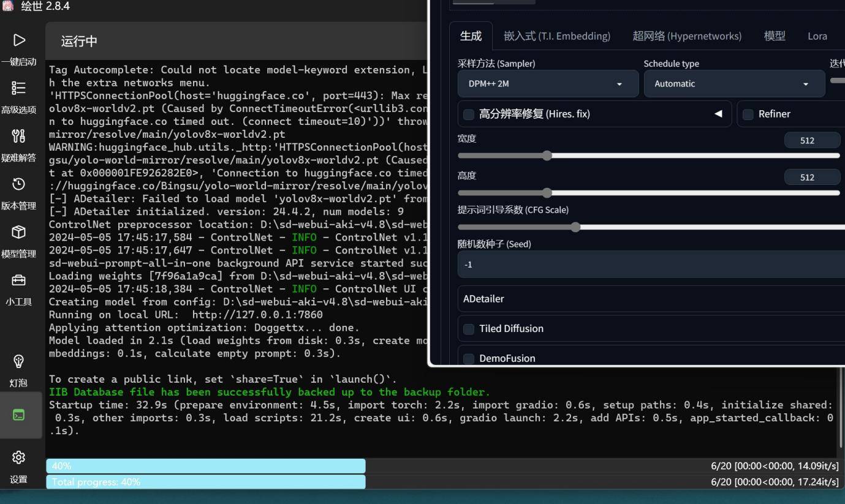Image resolution: width=845 pixels, height=504 pixels.
Task: Click the Seed input field
Action: coord(650,265)
